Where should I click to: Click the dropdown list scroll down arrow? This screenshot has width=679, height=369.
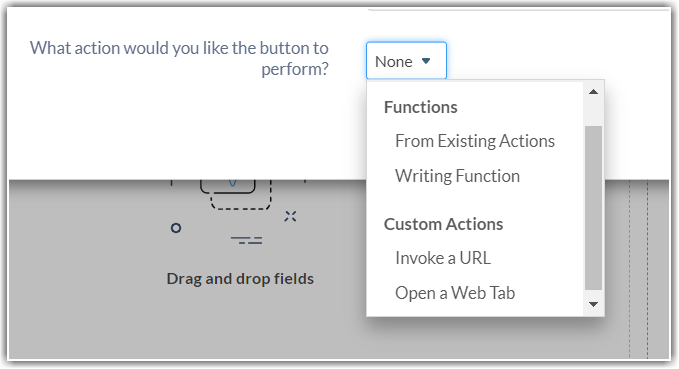[x=593, y=304]
